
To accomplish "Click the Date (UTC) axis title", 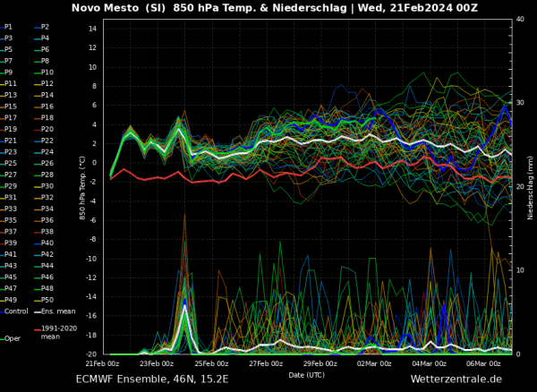I will pyautogui.click(x=306, y=375).
